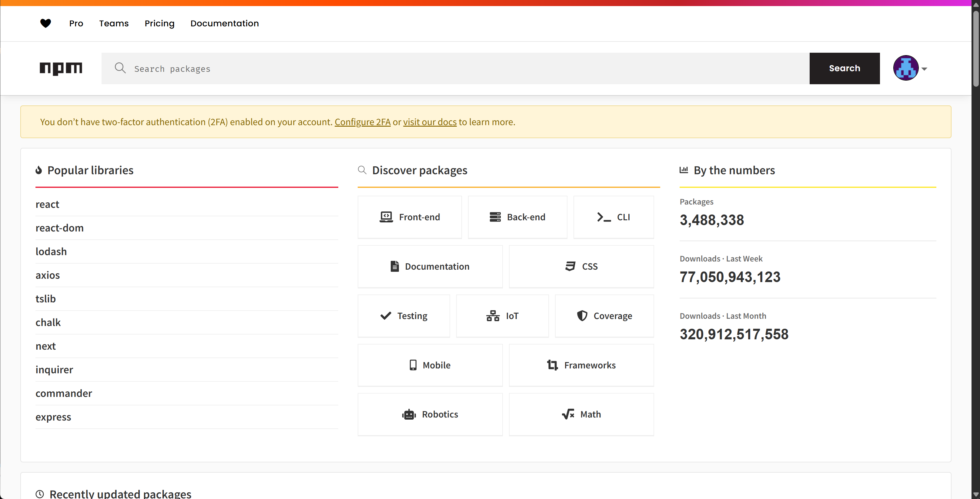Open the axios library link
The height and width of the screenshot is (499, 980).
point(48,275)
